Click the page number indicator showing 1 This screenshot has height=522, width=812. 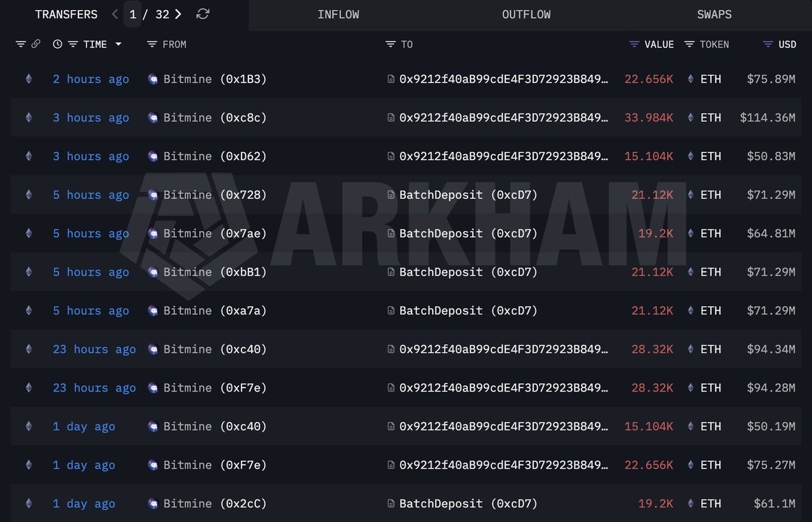[x=133, y=14]
